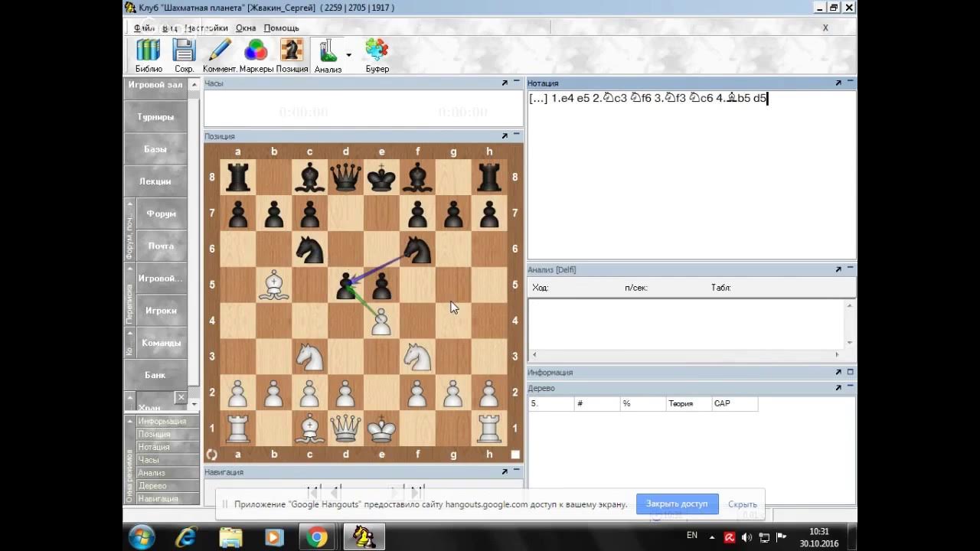980x551 pixels.
Task: Click the white bishop on b5
Action: [x=274, y=285]
